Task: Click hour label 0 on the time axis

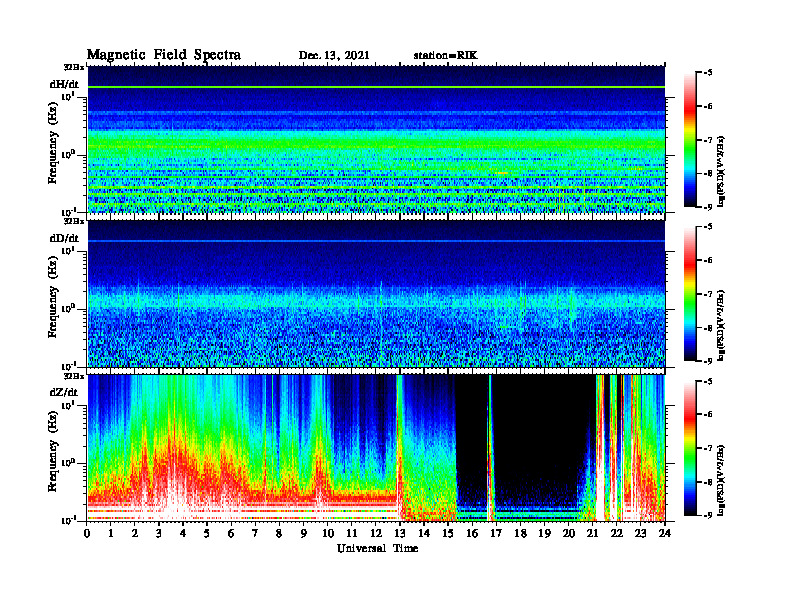Action: tap(87, 534)
